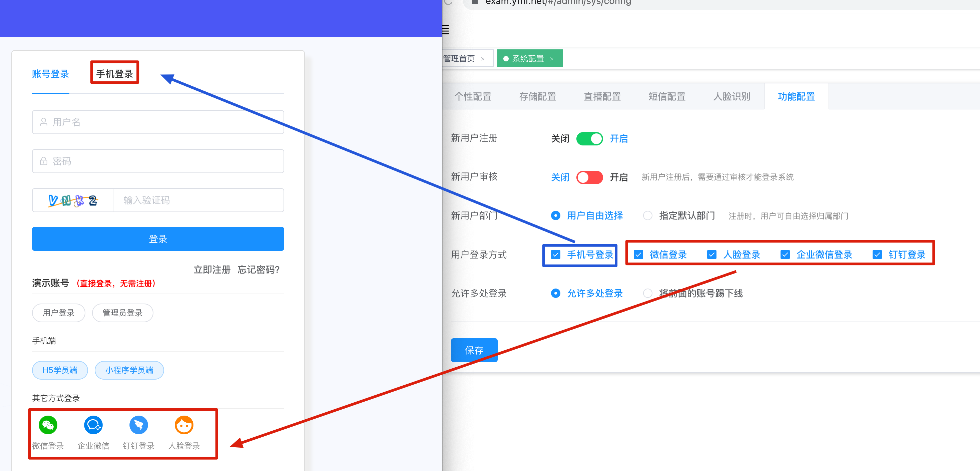This screenshot has width=980, height=471.
Task: Click the face login icon
Action: 184,425
